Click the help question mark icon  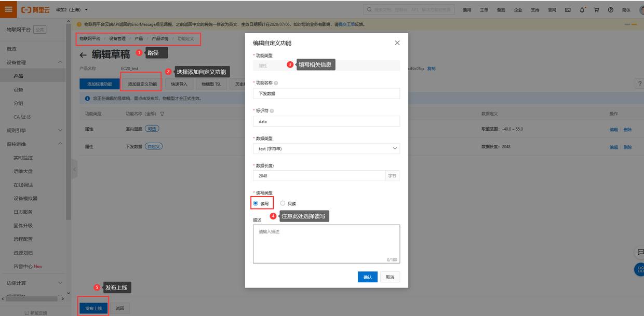click(610, 10)
